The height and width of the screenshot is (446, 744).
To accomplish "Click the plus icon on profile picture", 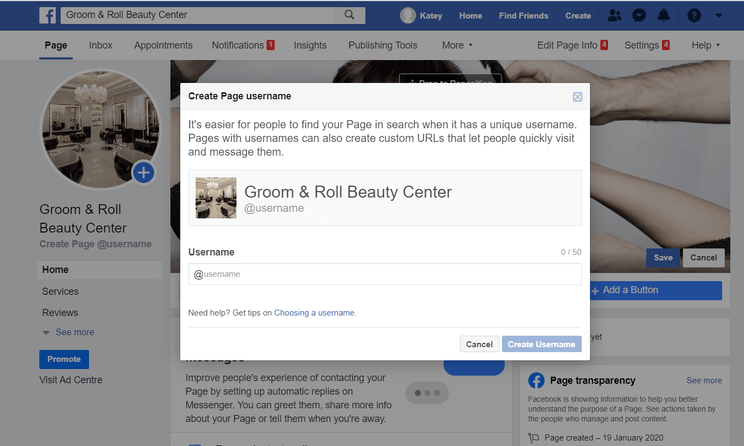I will [x=143, y=172].
